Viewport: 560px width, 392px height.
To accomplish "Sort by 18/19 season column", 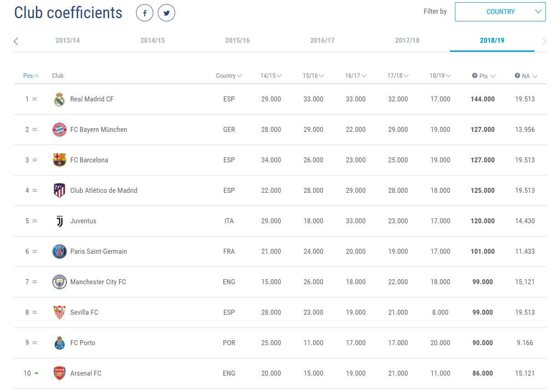I will pos(440,76).
